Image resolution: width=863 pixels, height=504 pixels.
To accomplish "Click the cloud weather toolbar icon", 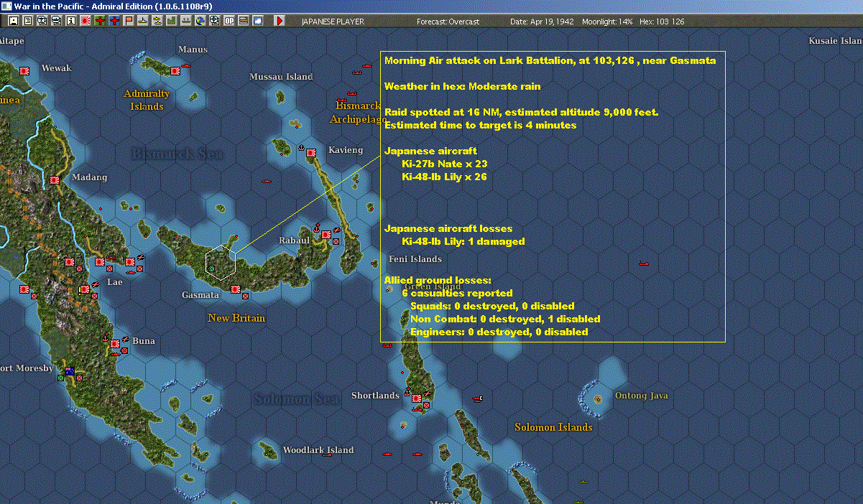I will pos(257,21).
